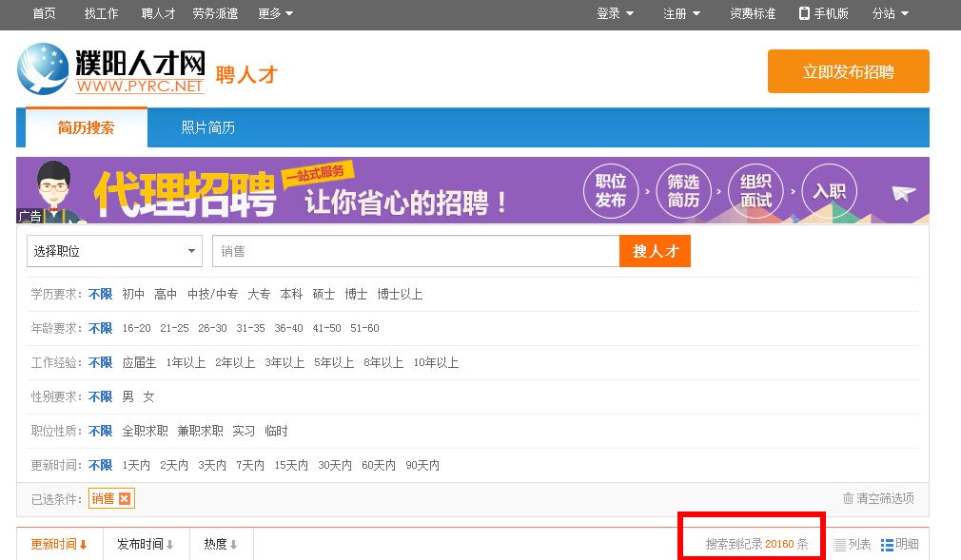Go to 首页 in top navigation
The width and height of the screenshot is (961, 560).
(x=44, y=13)
